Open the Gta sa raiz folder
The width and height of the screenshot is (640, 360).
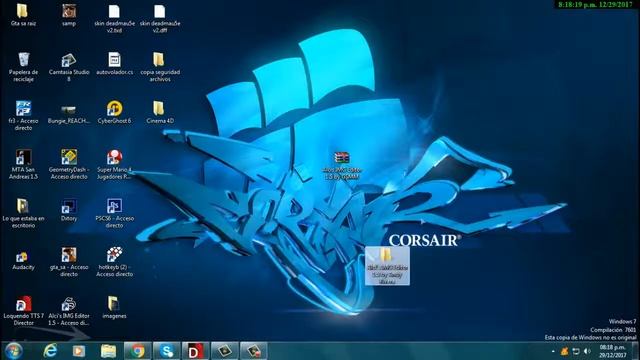(23, 15)
